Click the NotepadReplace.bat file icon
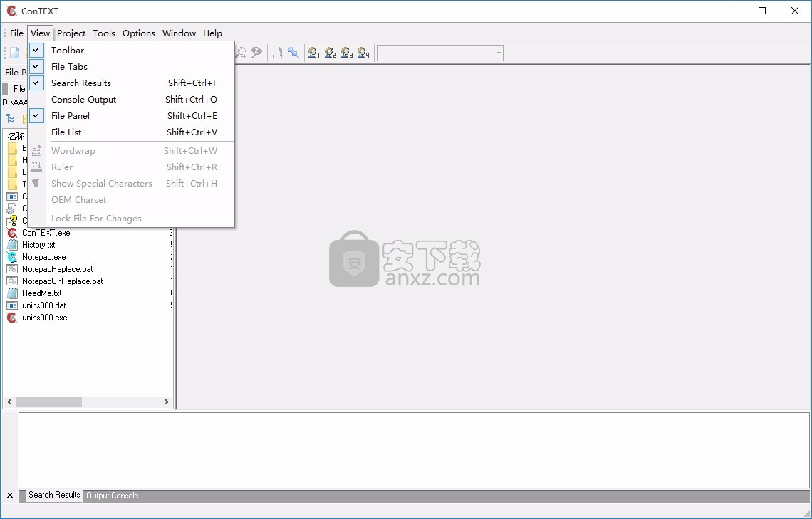Screen dimensions: 812x519 [12, 269]
